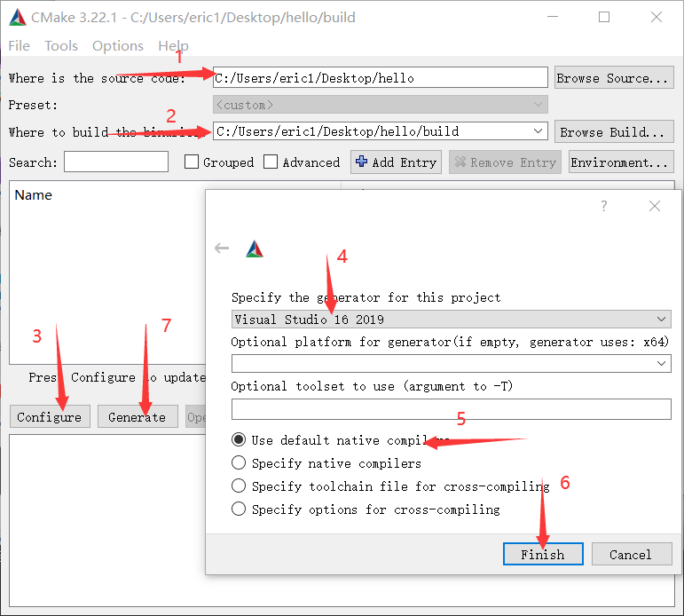
Task: Minimize the CMake window
Action: pyautogui.click(x=553, y=17)
